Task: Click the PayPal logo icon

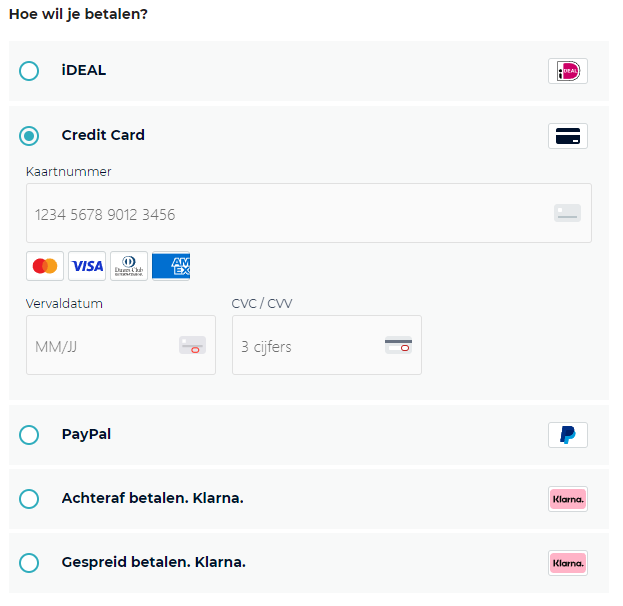Action: tap(568, 435)
